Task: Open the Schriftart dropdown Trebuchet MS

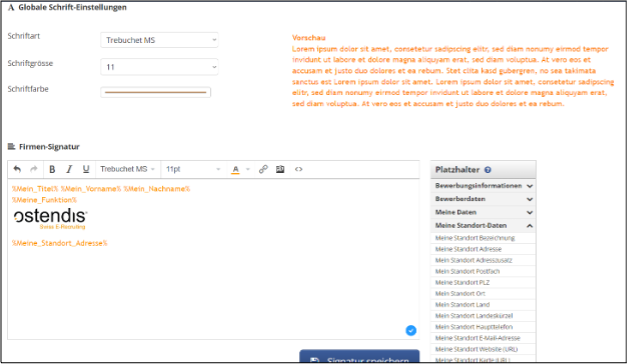Action: tap(159, 40)
